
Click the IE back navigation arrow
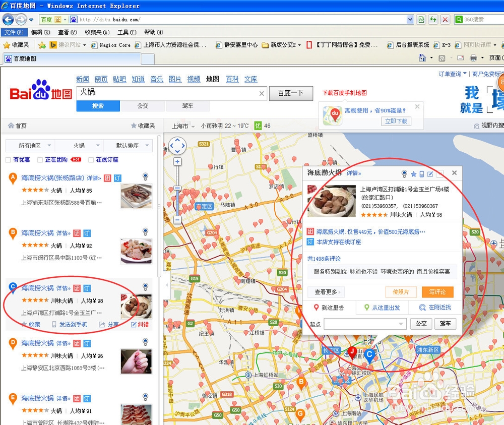pos(8,20)
